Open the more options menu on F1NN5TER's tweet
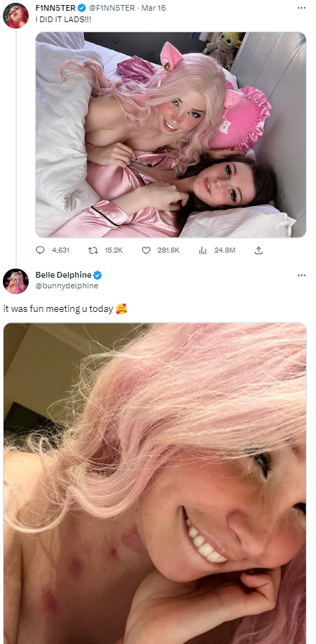Image resolution: width=316 pixels, height=644 pixels. (302, 8)
